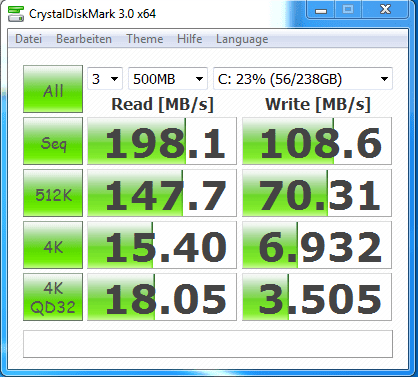Open the Language menu

click(x=242, y=39)
